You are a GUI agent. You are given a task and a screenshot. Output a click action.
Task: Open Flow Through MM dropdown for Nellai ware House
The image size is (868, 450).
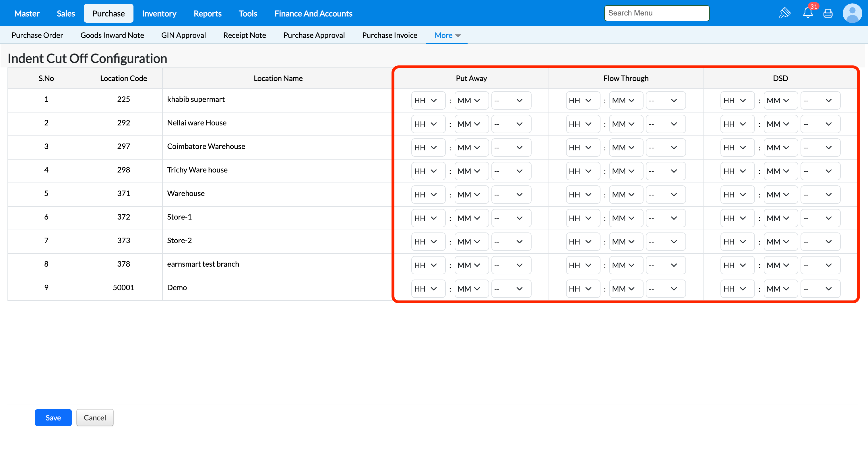click(625, 124)
